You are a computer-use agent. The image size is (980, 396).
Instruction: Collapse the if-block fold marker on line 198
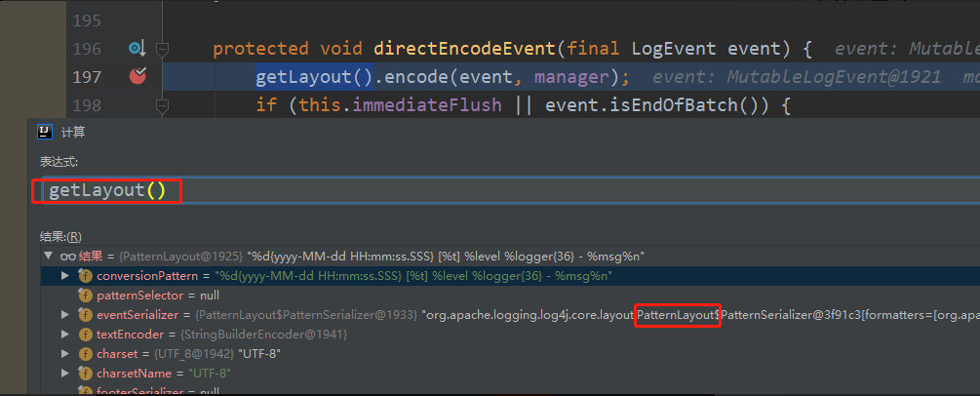(x=162, y=105)
